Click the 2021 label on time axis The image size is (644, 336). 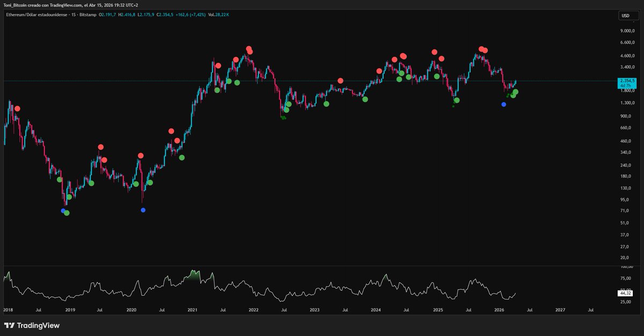pyautogui.click(x=192, y=310)
